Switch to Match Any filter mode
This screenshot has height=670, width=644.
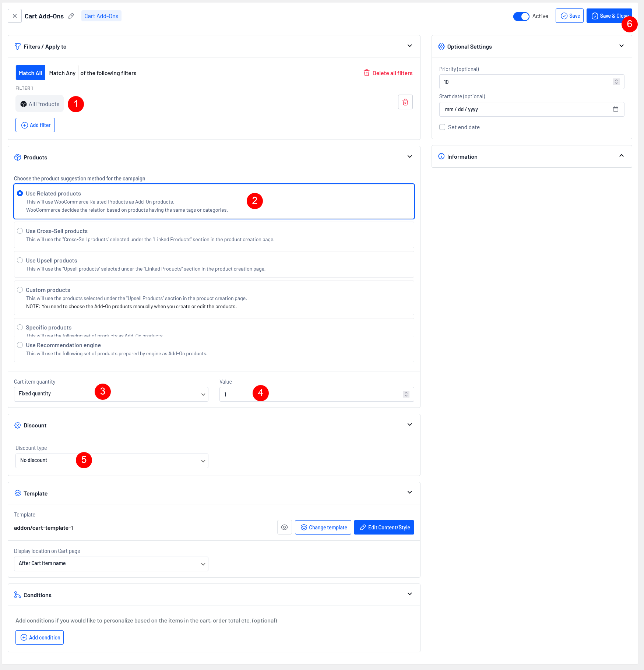[x=62, y=73]
